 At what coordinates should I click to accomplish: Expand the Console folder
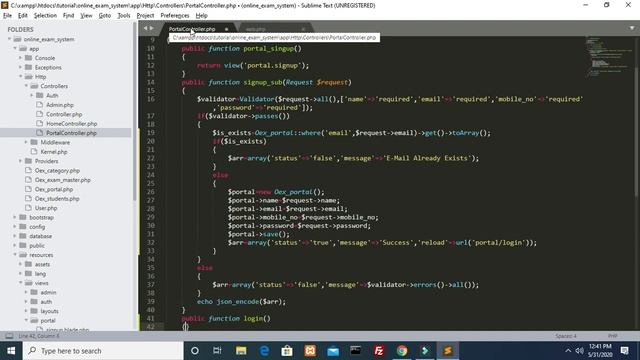[20, 58]
